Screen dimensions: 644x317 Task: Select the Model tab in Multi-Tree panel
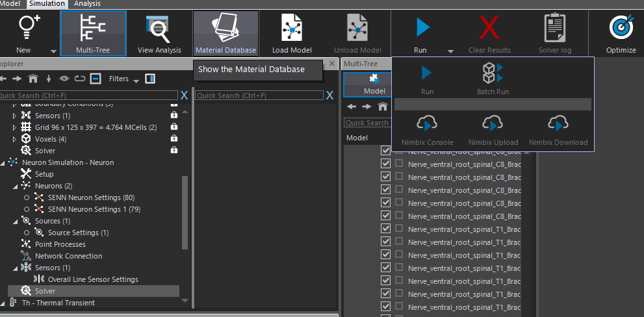[374, 84]
